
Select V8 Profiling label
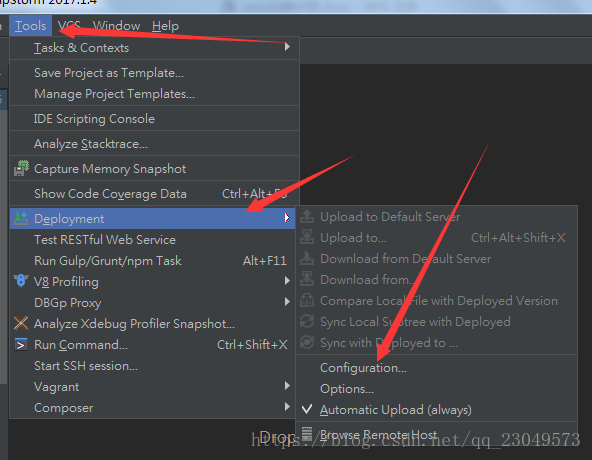pyautogui.click(x=66, y=282)
